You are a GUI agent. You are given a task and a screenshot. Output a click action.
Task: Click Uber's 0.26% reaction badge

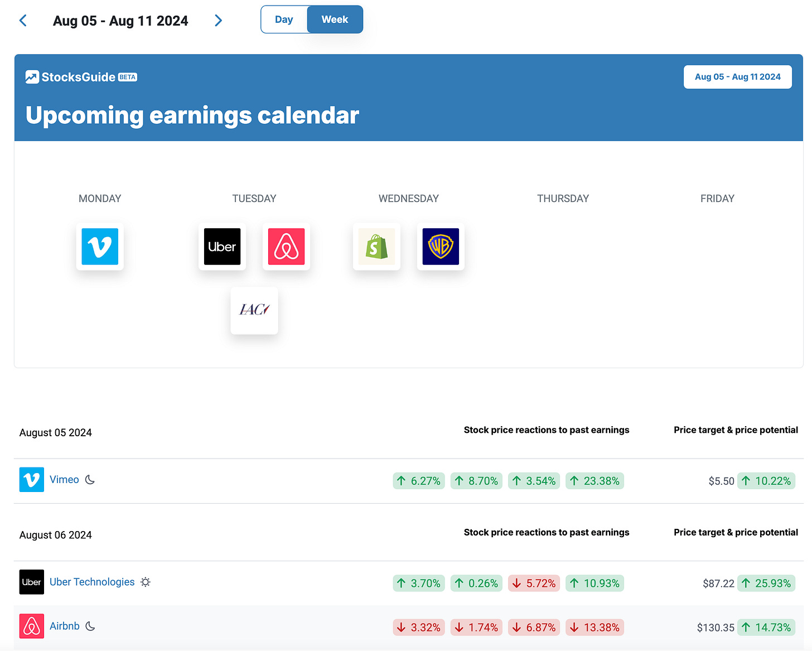coord(476,583)
